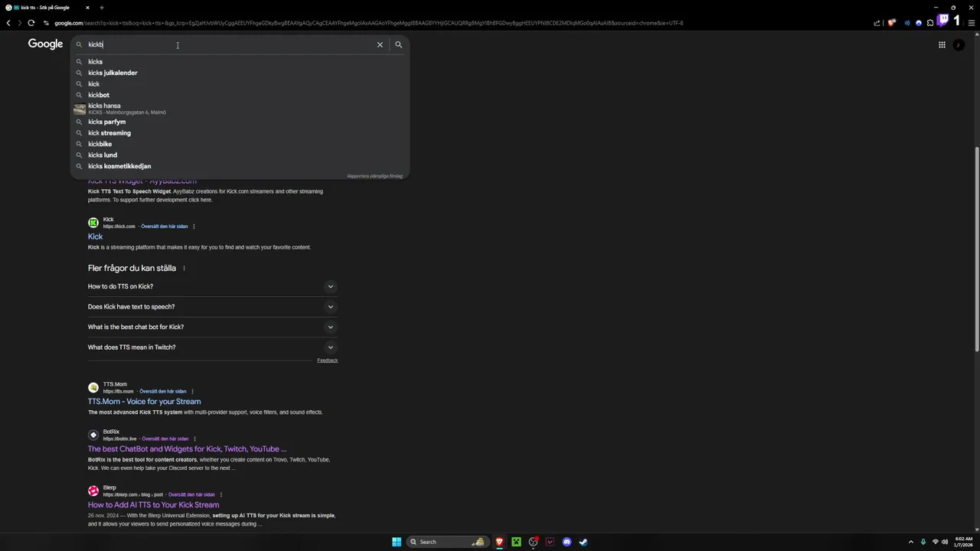Open the clock and date panel
The image size is (980, 551).
pyautogui.click(x=964, y=542)
